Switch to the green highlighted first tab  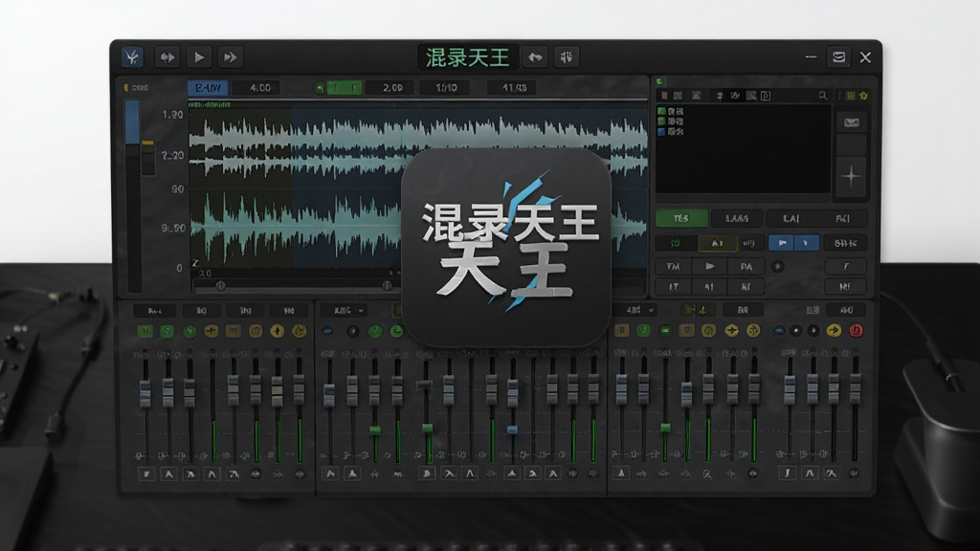click(681, 219)
